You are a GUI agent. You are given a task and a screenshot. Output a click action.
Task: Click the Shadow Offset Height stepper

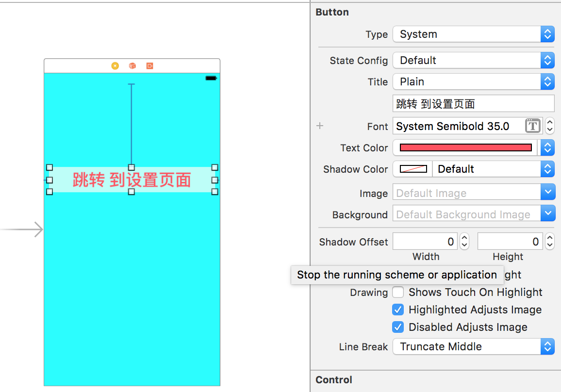(x=550, y=242)
